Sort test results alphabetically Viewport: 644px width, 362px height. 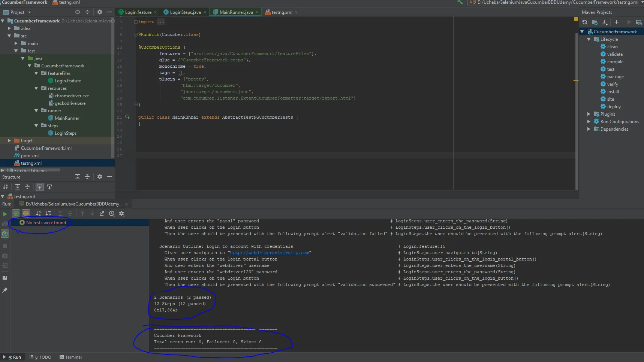pyautogui.click(x=38, y=213)
